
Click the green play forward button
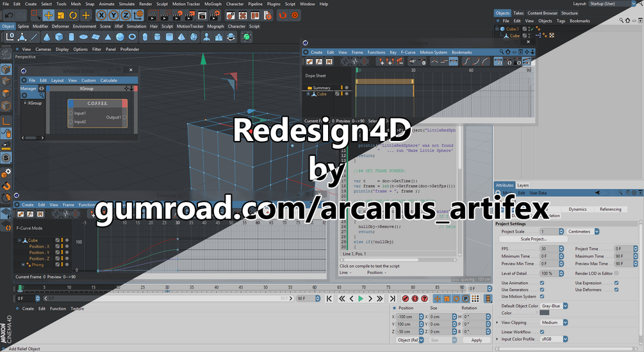(361, 299)
